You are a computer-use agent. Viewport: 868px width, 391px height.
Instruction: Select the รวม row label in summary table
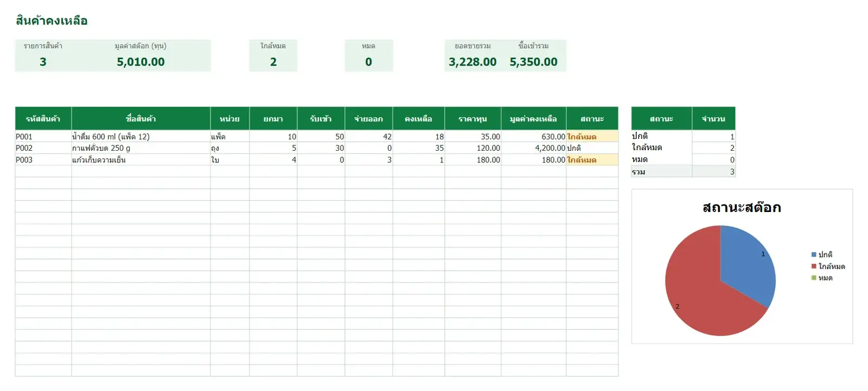tap(662, 171)
